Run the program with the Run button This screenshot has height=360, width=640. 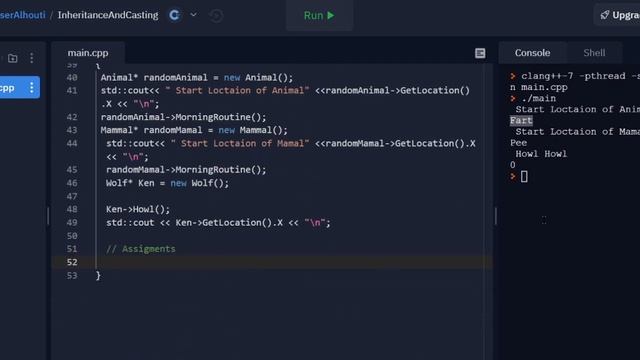click(x=319, y=16)
